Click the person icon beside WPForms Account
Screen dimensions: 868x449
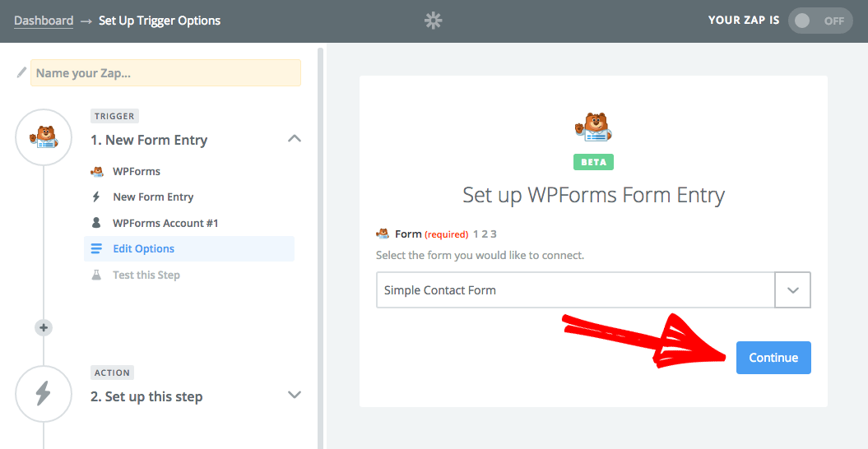[x=96, y=223]
